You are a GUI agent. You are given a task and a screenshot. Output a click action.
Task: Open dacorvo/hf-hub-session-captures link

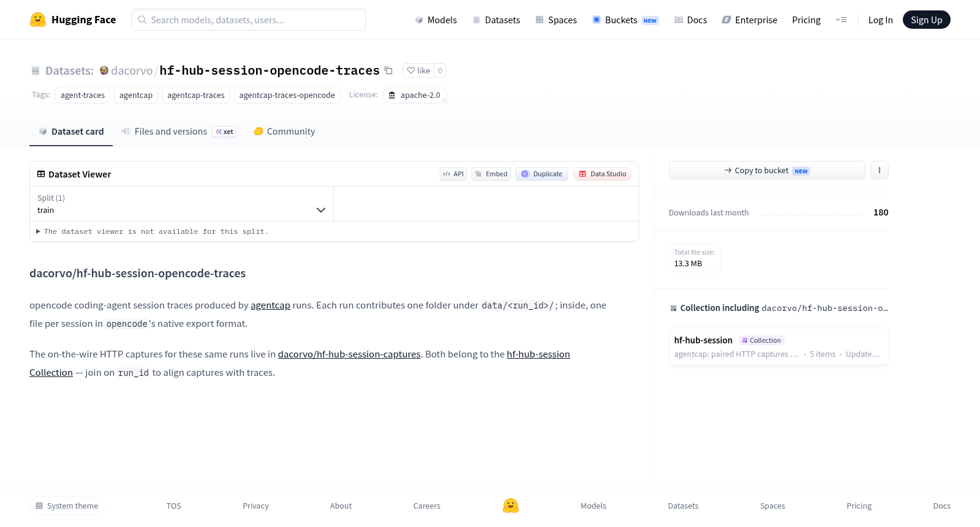(349, 354)
